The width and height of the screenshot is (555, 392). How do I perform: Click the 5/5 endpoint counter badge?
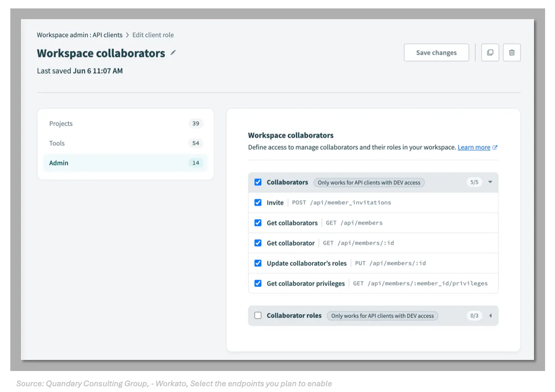point(474,182)
